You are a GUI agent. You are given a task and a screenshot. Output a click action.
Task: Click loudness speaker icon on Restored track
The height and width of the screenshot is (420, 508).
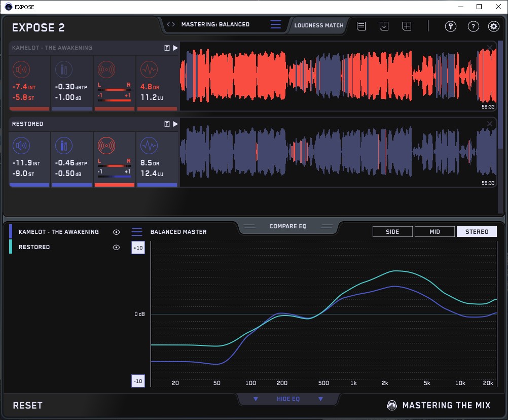pos(21,146)
